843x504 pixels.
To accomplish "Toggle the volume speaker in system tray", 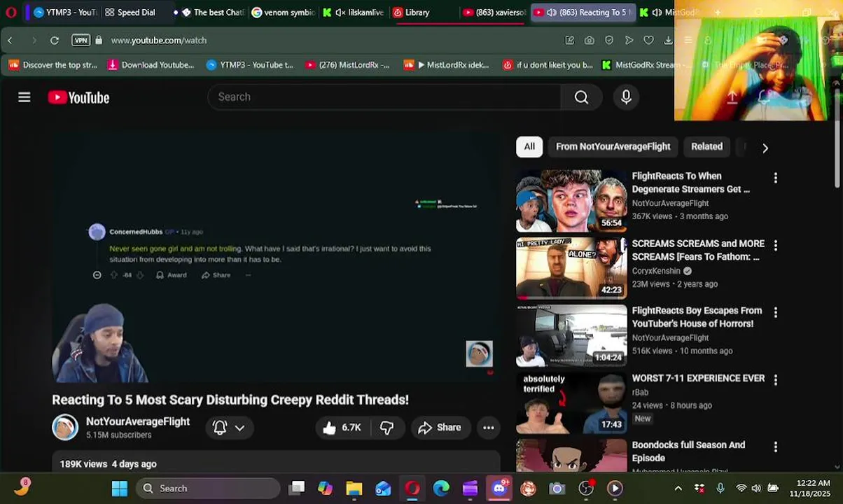I will click(757, 489).
